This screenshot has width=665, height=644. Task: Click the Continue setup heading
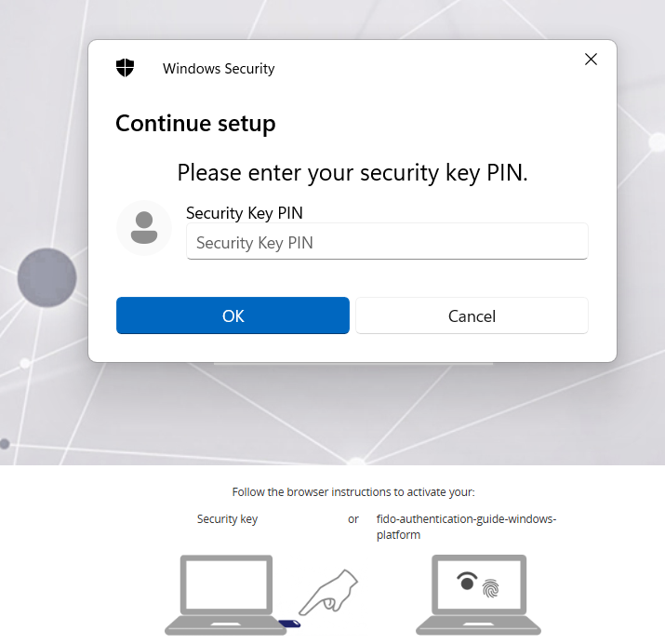click(195, 123)
